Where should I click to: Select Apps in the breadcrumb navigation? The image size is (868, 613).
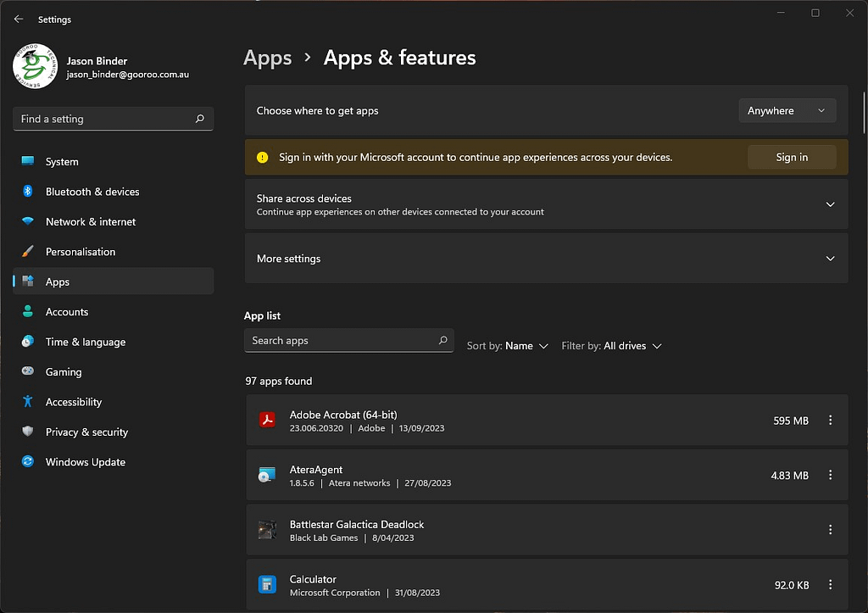tap(267, 58)
